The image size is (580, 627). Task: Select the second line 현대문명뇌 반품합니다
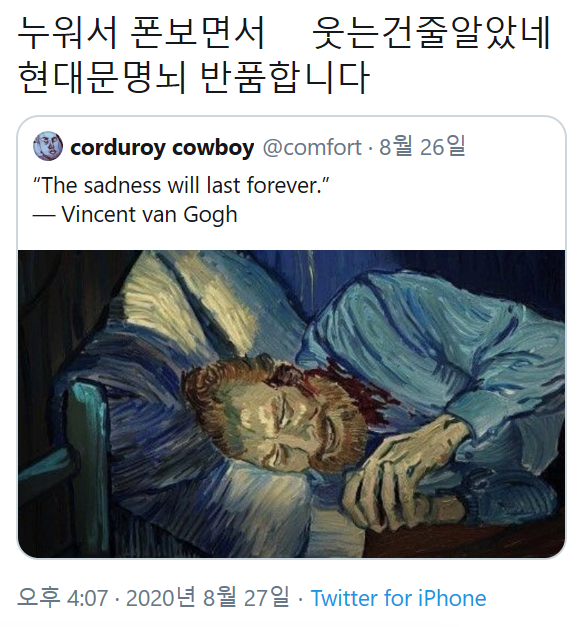click(194, 77)
